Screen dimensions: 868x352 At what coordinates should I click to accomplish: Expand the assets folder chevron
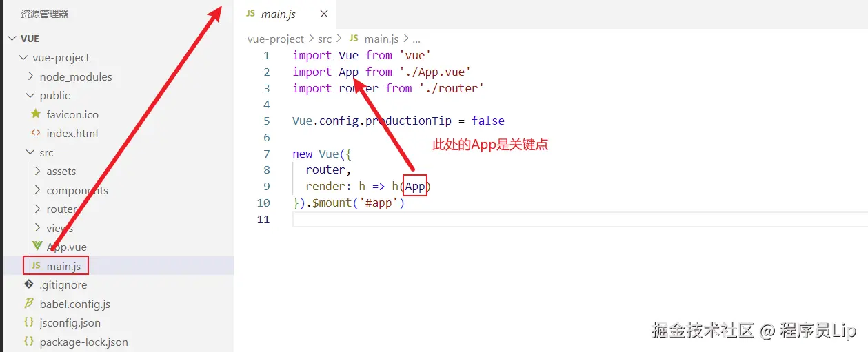tap(37, 172)
